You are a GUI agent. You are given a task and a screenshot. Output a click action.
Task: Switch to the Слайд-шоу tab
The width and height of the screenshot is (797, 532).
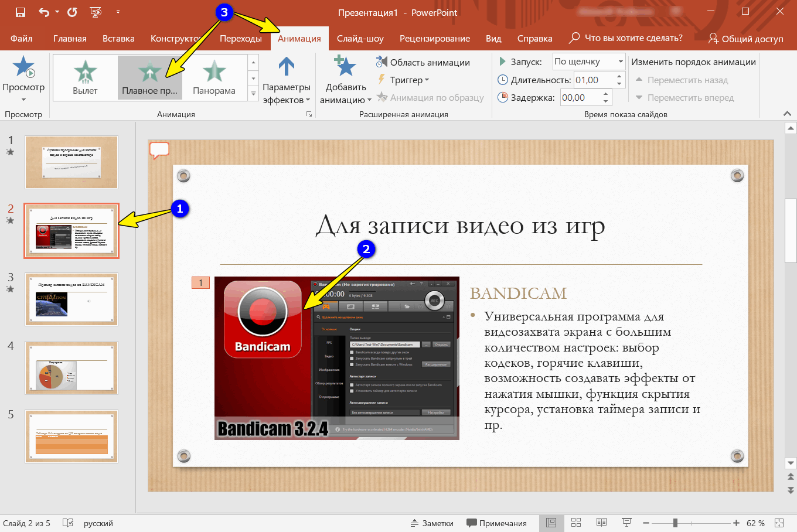pyautogui.click(x=360, y=38)
